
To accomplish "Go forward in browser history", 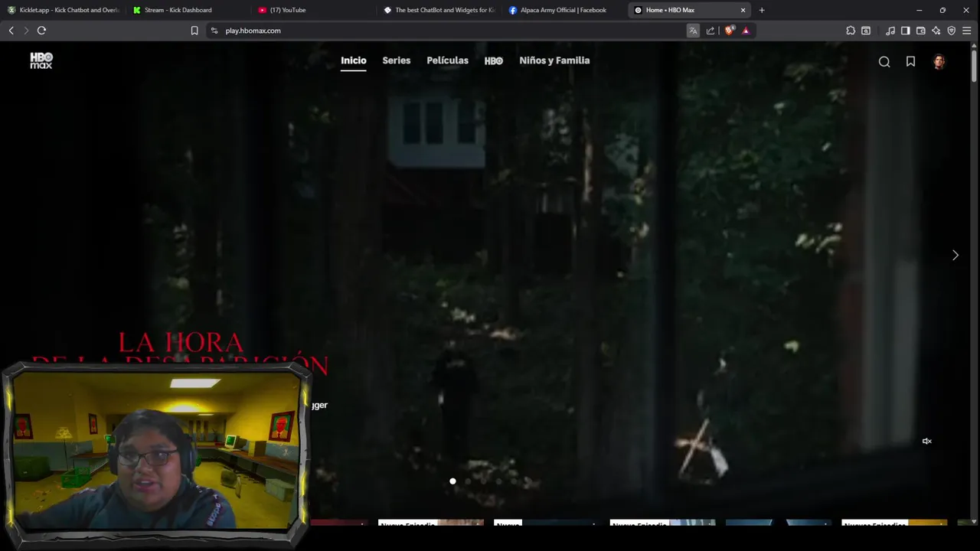I will 26,31.
